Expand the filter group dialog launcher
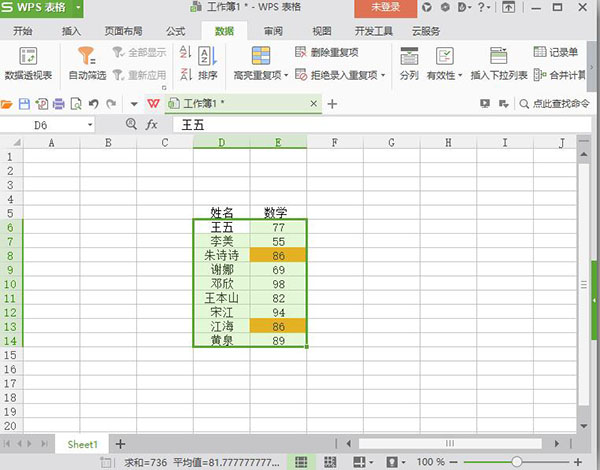 pyautogui.click(x=164, y=88)
